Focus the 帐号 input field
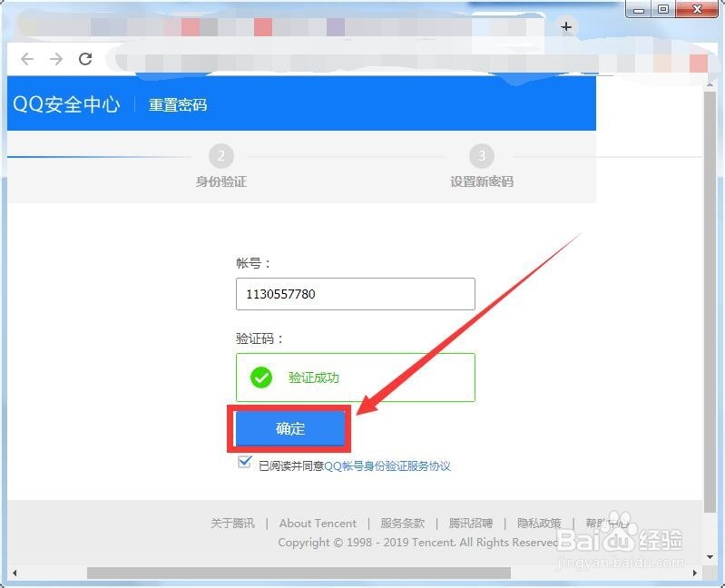Image resolution: width=725 pixels, height=588 pixels. click(x=355, y=294)
